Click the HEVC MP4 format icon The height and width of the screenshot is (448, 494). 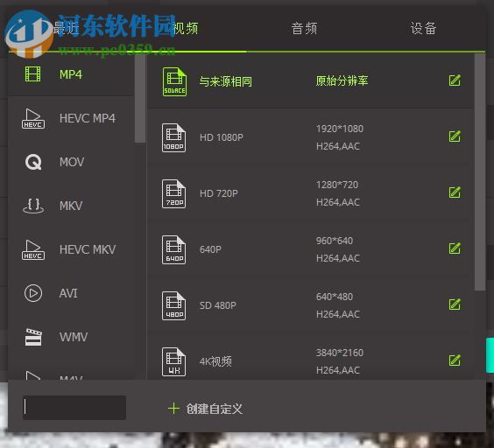click(33, 118)
